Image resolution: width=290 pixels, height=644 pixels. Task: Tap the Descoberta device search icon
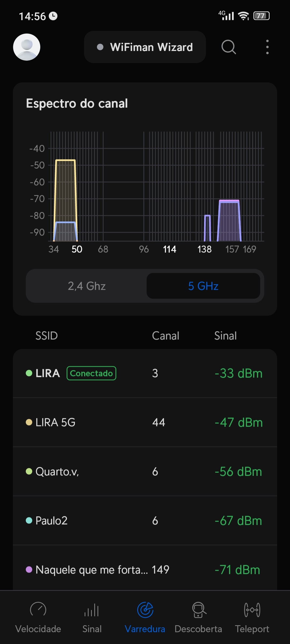tap(199, 610)
